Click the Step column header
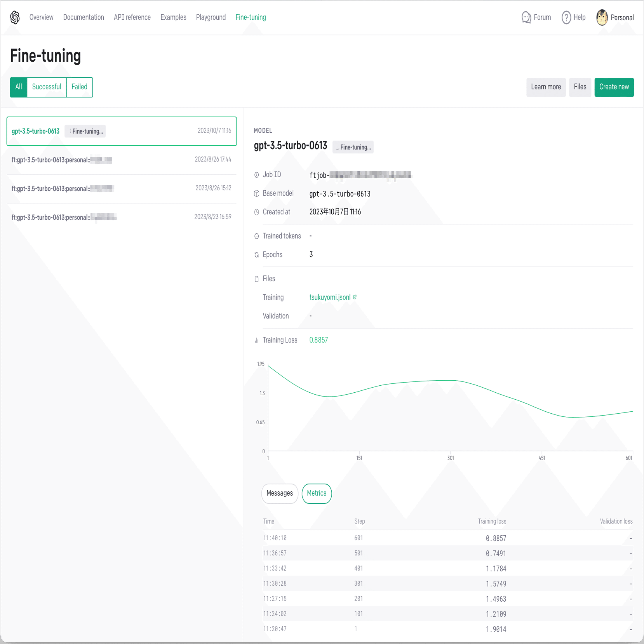Viewport: 644px width, 644px height. pos(359,522)
